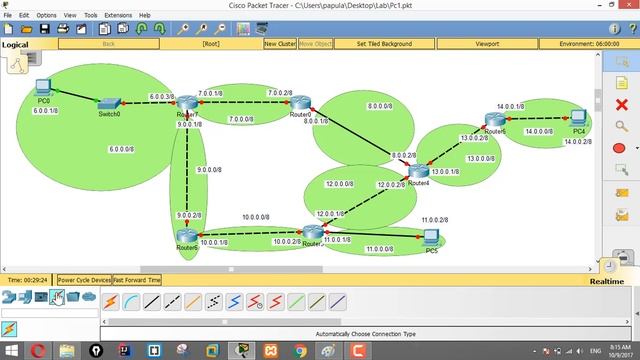Screen dimensions: 640x360
Task: Open Chrome from Windows taskbar
Action: point(300,351)
